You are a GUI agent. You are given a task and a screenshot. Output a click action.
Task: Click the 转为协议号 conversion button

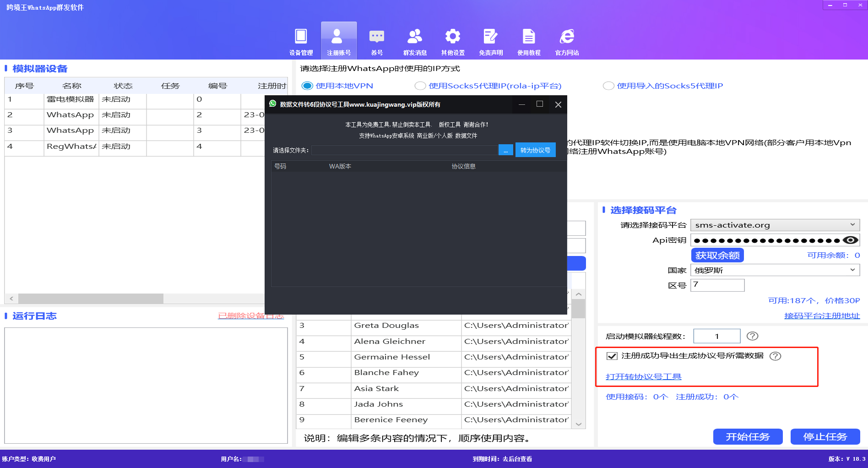click(x=535, y=150)
